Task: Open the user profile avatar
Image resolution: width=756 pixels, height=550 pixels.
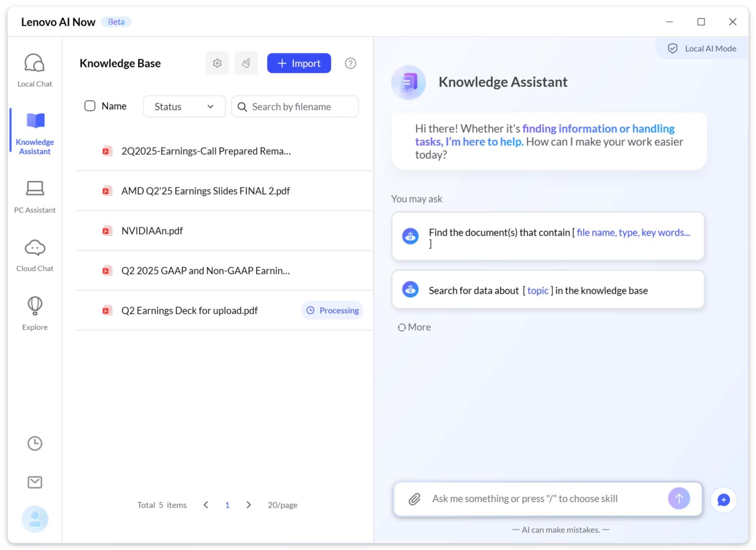Action: coord(34,519)
